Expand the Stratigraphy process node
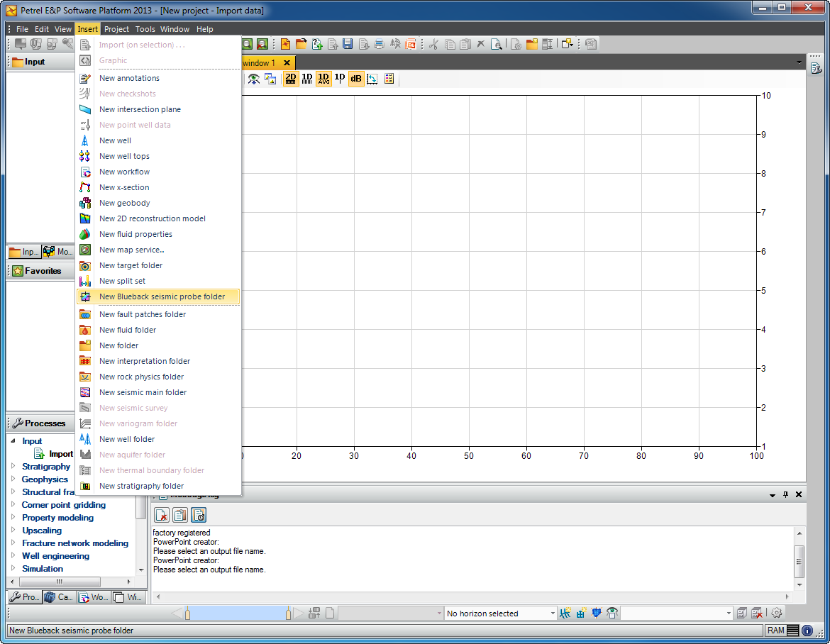This screenshot has height=644, width=830. (x=13, y=466)
